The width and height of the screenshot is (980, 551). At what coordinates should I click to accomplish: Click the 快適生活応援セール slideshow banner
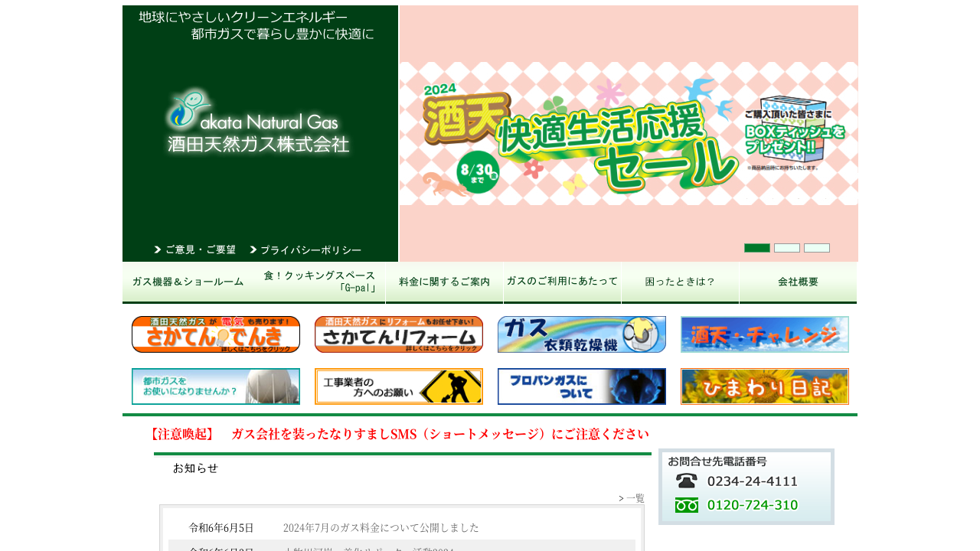[x=629, y=134]
